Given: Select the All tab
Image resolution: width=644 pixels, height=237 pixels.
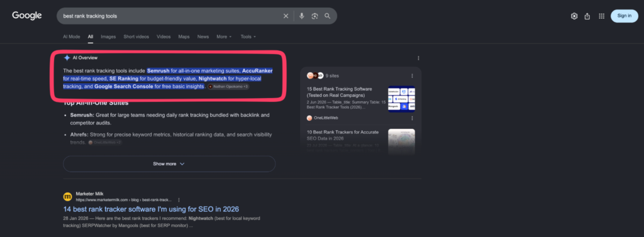Looking at the screenshot, I should point(91,36).
